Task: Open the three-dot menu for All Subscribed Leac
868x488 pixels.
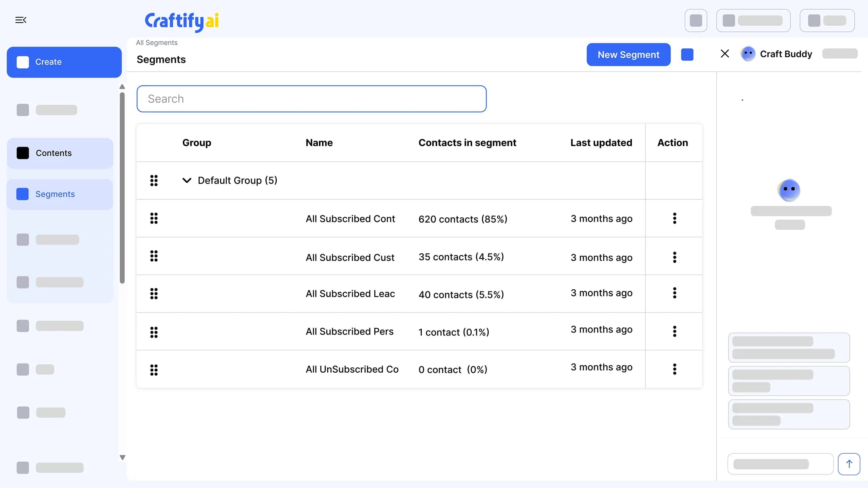Action: 674,293
